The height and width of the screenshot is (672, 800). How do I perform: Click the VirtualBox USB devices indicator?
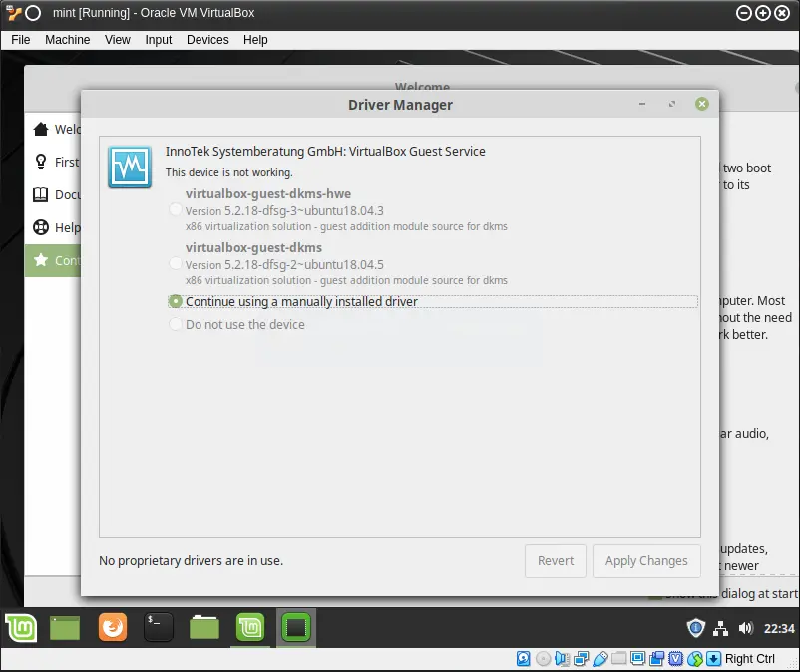pos(600,659)
